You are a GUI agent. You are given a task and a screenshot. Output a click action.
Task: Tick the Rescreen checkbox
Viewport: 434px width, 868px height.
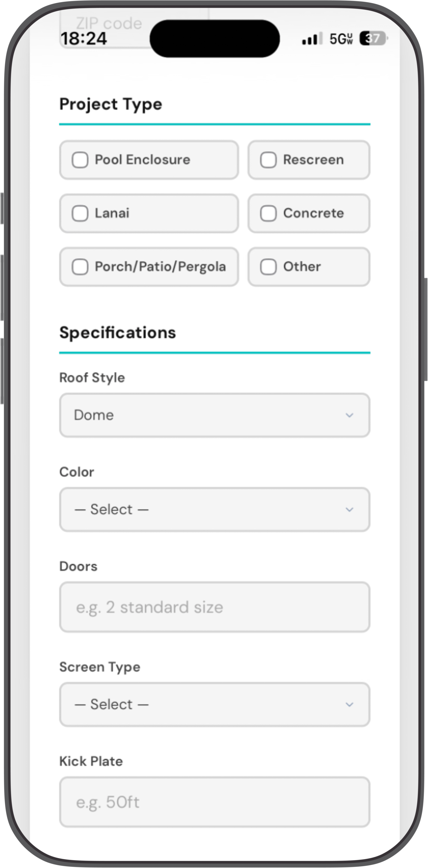tap(268, 160)
